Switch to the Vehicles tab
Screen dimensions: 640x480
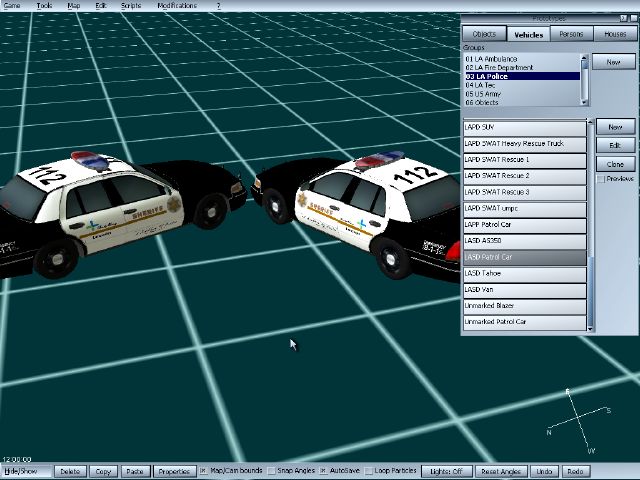529,34
